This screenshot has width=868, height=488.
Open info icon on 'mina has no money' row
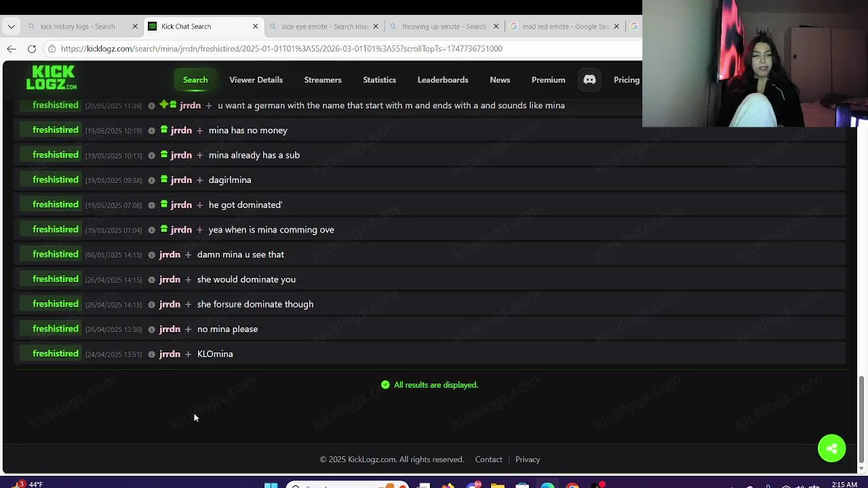152,131
